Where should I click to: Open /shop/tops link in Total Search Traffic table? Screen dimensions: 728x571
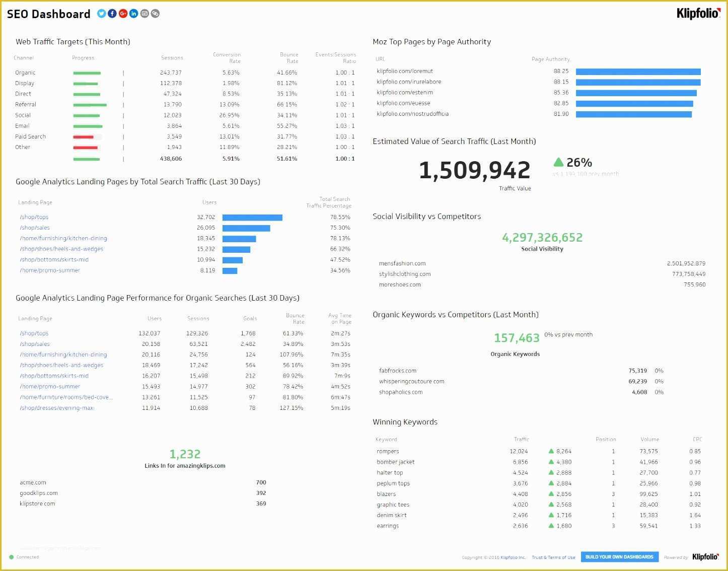[x=34, y=217]
